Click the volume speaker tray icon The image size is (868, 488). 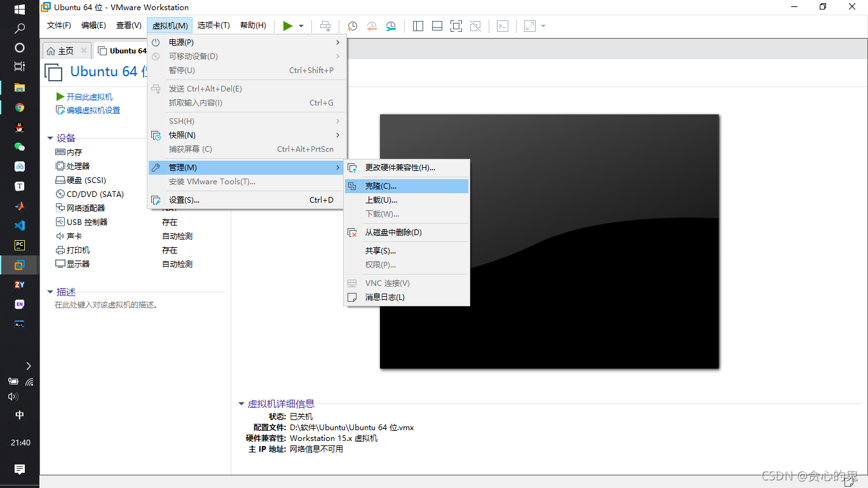point(13,396)
